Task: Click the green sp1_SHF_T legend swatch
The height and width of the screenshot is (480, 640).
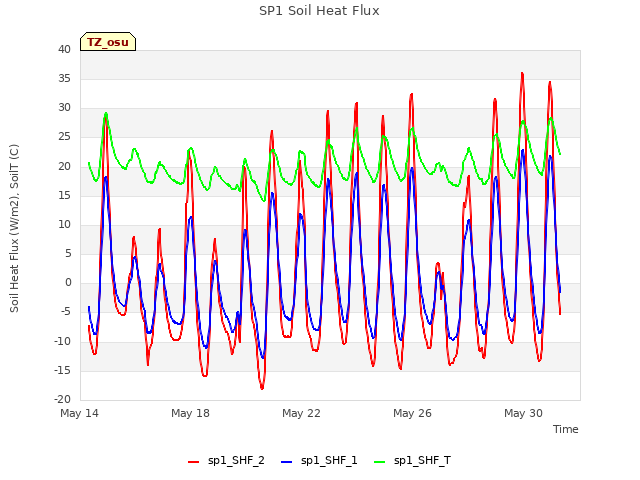Action: [x=380, y=462]
